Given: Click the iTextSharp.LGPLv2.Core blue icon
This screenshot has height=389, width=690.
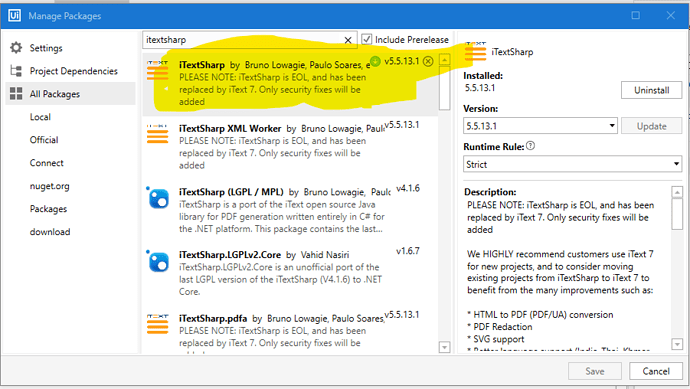Looking at the screenshot, I should click(x=158, y=261).
